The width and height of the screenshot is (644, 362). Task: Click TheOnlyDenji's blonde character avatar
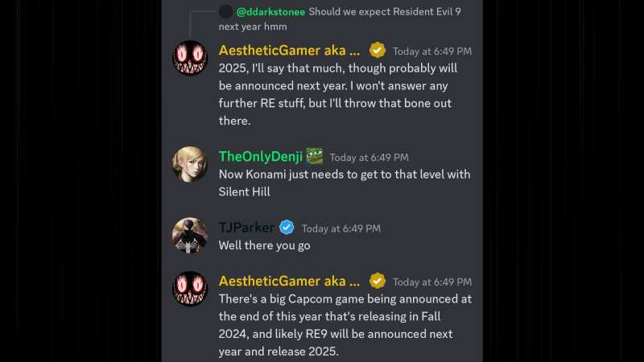point(190,164)
